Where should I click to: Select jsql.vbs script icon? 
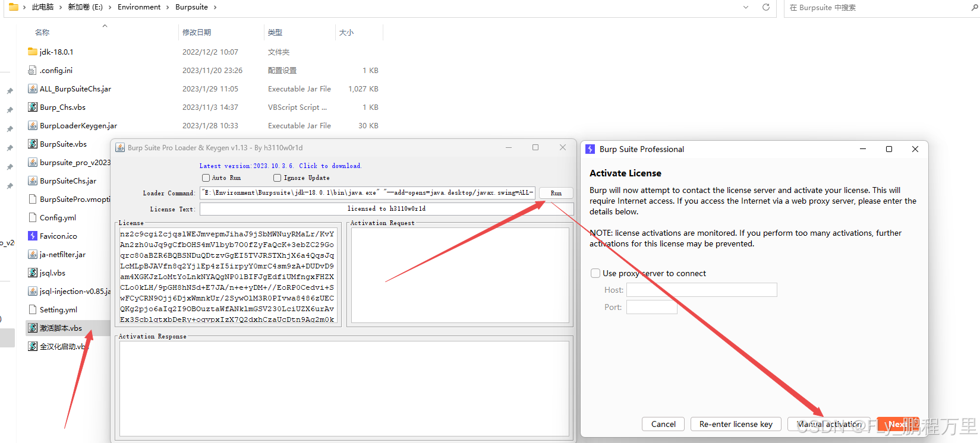[x=33, y=273]
